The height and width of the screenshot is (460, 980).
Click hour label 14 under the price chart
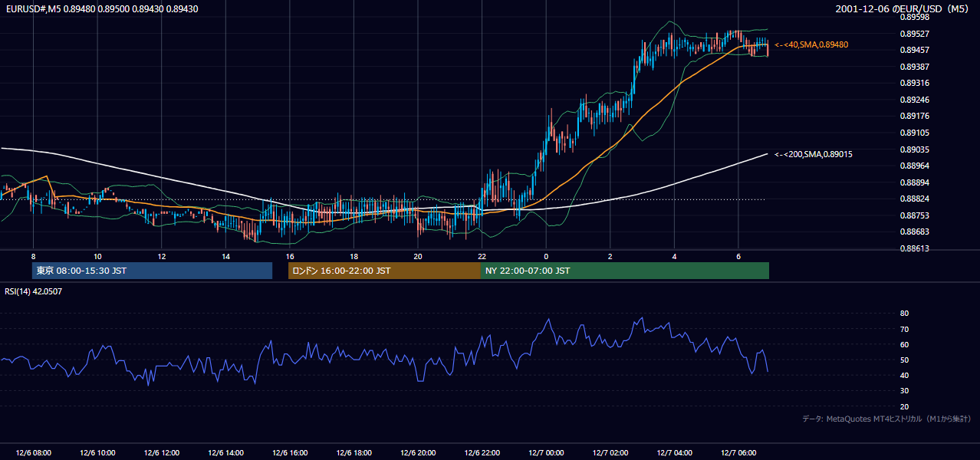225,256
